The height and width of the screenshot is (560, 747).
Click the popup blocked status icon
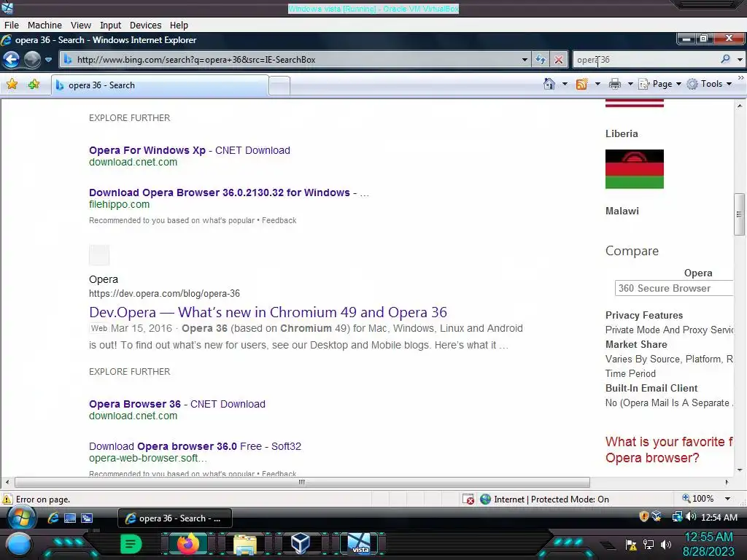(468, 499)
